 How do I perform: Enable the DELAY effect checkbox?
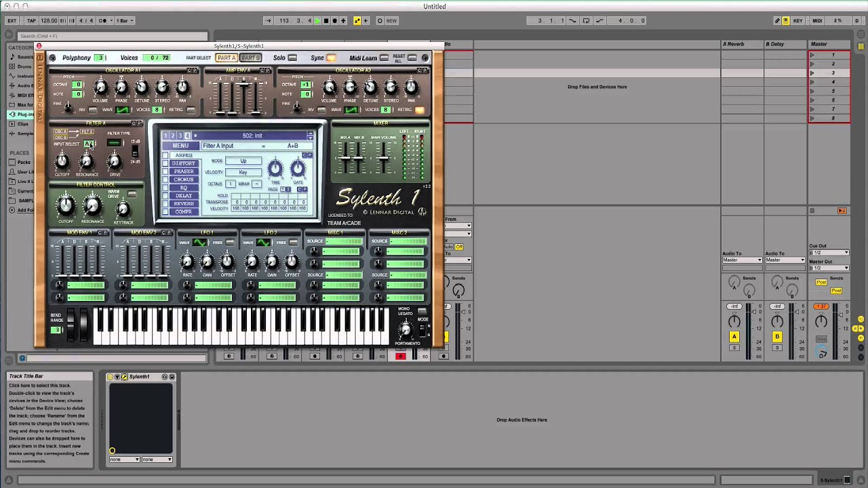point(165,195)
